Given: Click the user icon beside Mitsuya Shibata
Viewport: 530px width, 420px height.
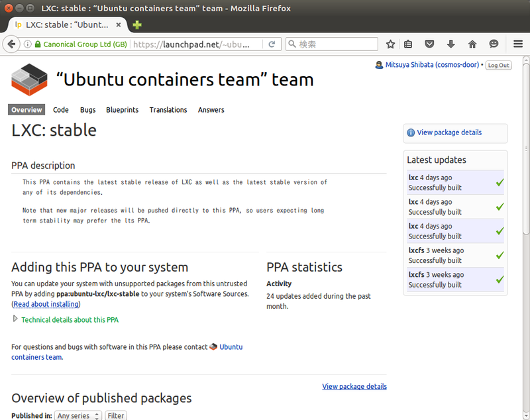Looking at the screenshot, I should point(379,65).
